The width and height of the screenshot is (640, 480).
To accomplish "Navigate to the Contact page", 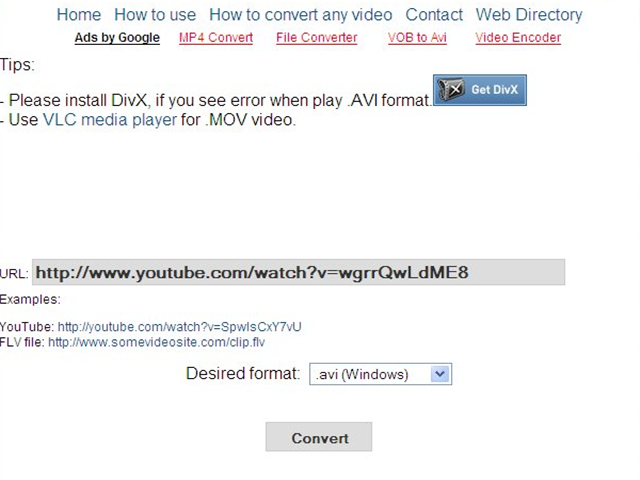I will click(434, 15).
